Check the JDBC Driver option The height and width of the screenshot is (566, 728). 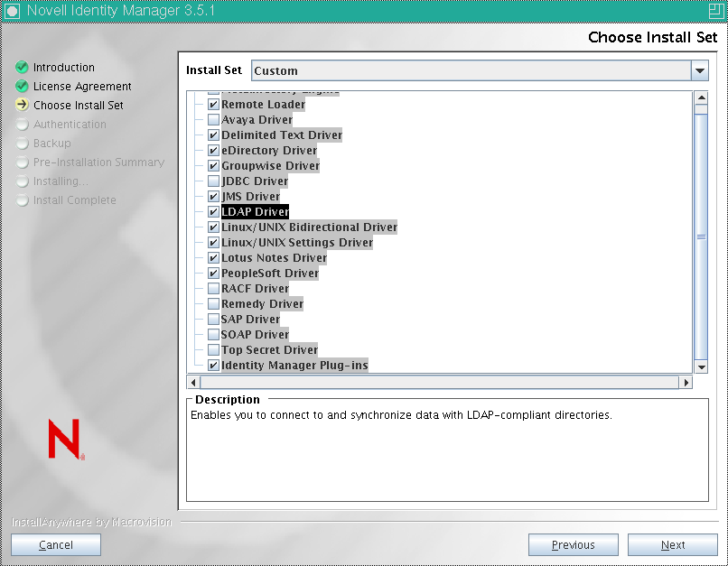click(213, 181)
